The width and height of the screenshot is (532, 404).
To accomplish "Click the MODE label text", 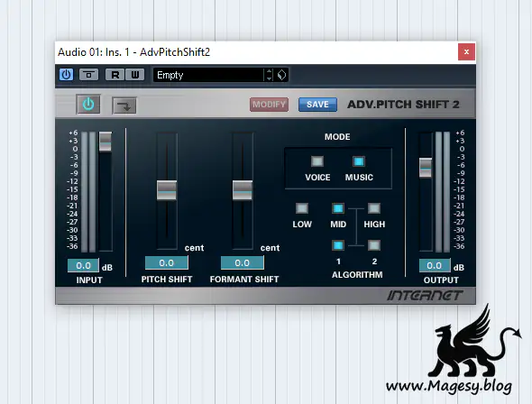I will [337, 137].
